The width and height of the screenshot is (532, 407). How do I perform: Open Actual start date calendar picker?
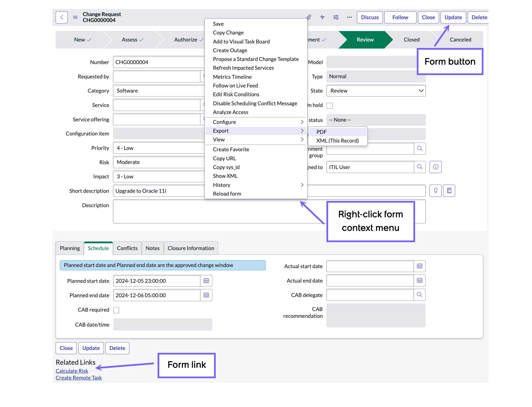click(420, 266)
